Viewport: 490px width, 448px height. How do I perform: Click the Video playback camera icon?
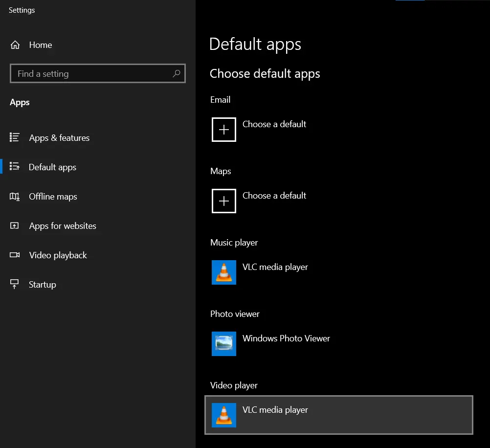[x=14, y=255]
